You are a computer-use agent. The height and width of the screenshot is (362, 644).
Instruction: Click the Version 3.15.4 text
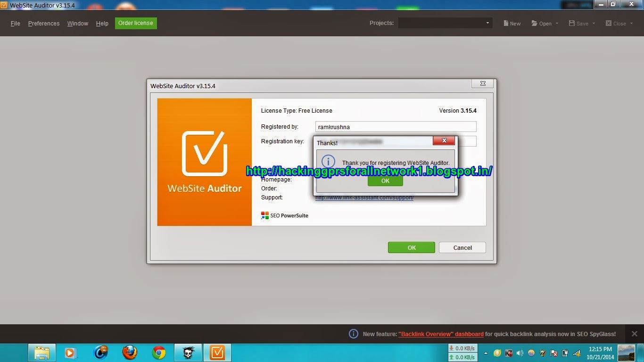[x=458, y=111]
